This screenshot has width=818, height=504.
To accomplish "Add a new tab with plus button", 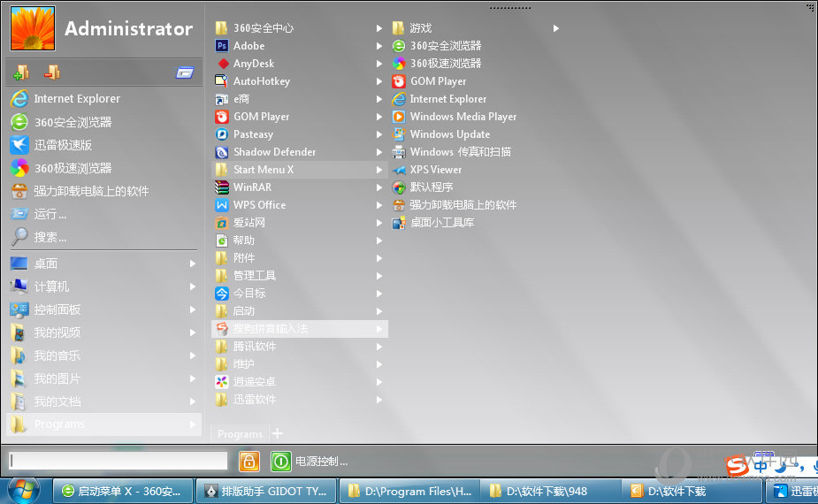I will click(x=278, y=433).
